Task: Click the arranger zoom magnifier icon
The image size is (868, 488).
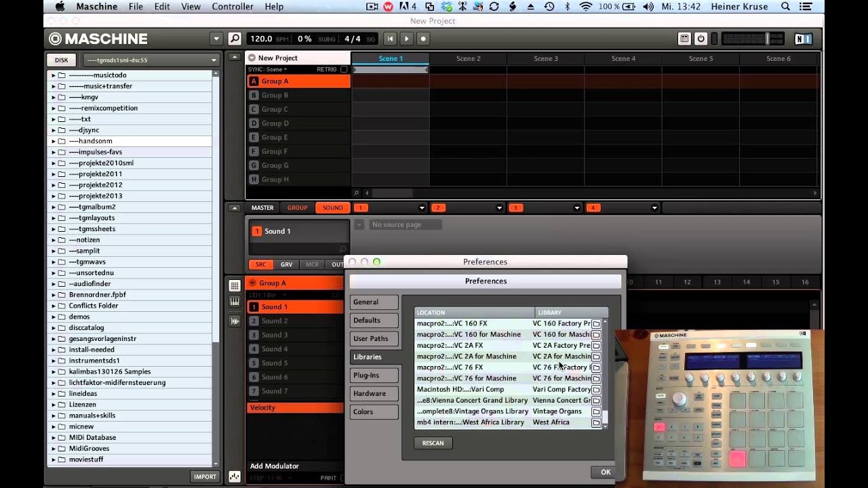Action: point(357,193)
